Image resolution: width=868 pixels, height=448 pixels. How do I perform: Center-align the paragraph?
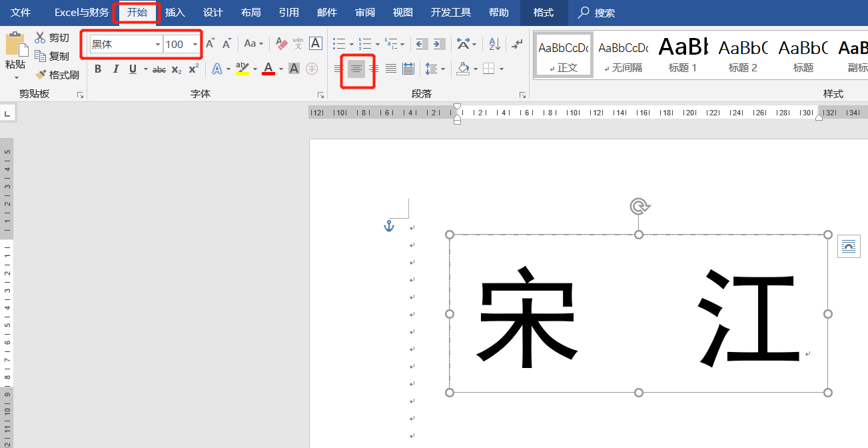tap(356, 69)
